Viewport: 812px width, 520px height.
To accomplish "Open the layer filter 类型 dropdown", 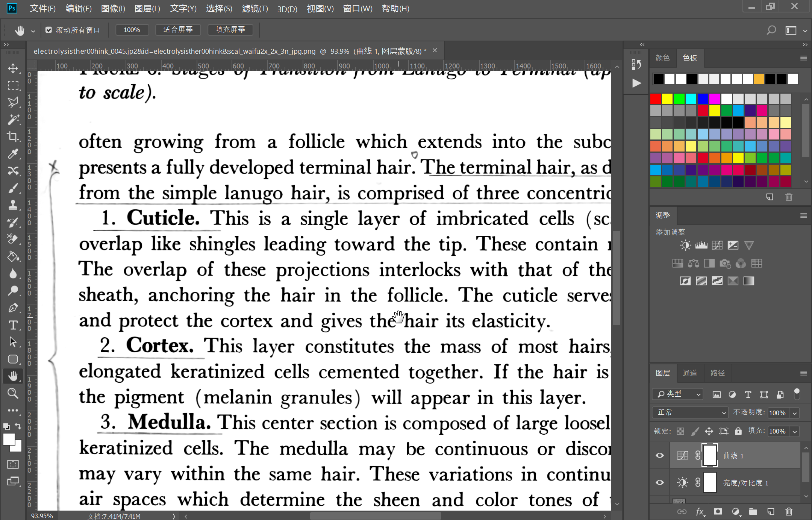I will pos(678,394).
